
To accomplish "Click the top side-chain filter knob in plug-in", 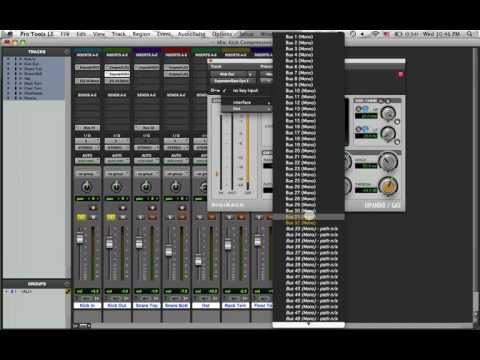I will [x=388, y=114].
